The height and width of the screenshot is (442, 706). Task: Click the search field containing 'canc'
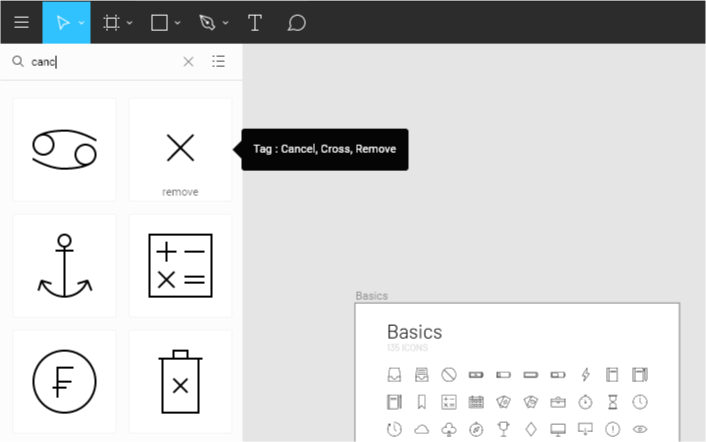click(104, 62)
